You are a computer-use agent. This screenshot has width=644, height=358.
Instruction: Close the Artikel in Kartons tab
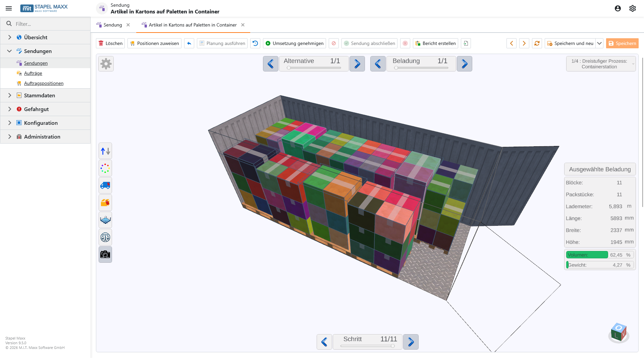243,25
